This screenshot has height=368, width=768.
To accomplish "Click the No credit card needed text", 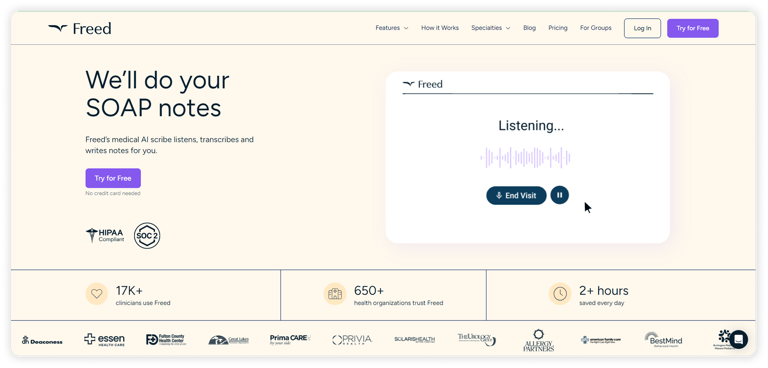I will [113, 194].
